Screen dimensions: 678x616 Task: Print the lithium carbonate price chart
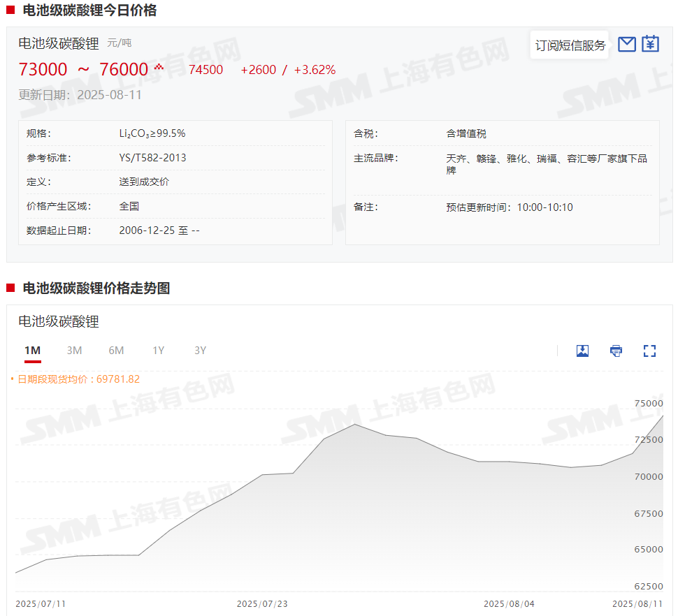pos(616,351)
